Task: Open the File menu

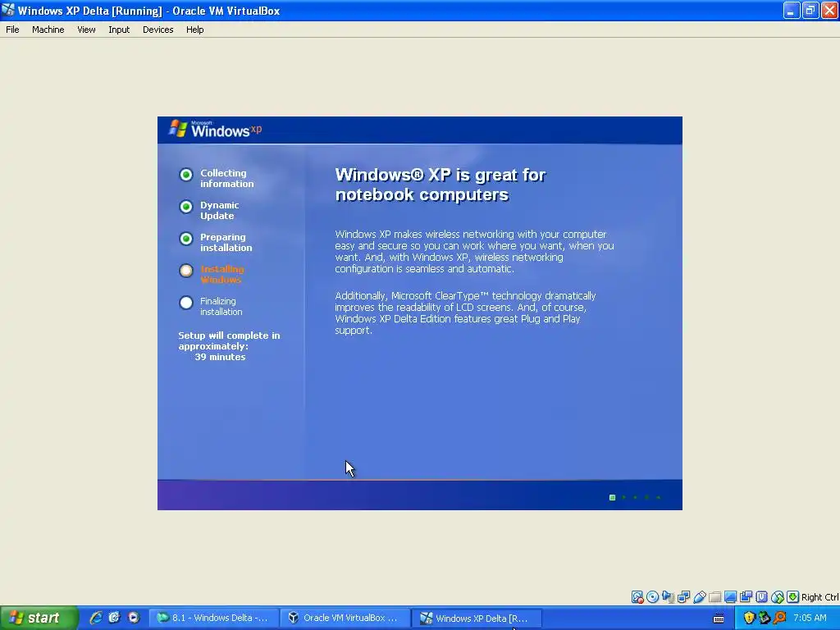Action: click(x=12, y=30)
